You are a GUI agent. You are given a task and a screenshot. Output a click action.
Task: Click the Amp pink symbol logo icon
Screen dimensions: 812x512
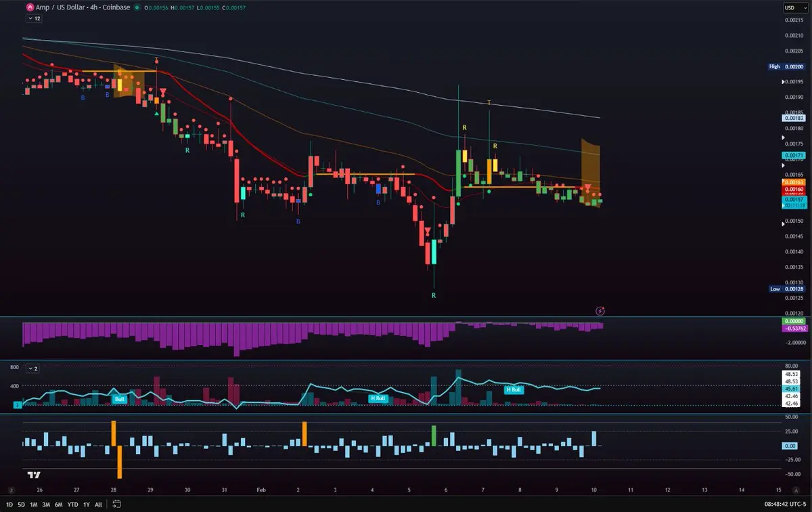pos(29,7)
